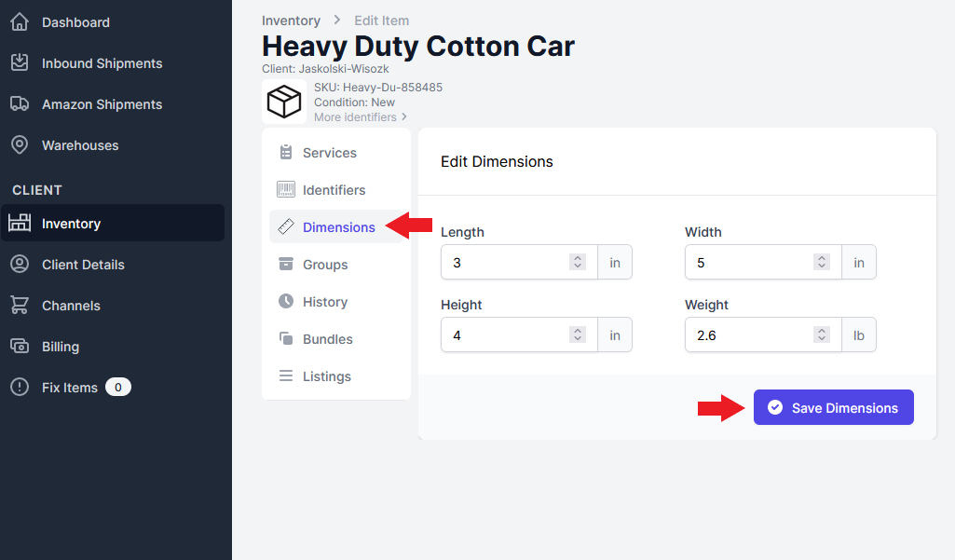Viewport: 955px width, 560px height.
Task: Open the Bundles tab
Action: pos(336,339)
